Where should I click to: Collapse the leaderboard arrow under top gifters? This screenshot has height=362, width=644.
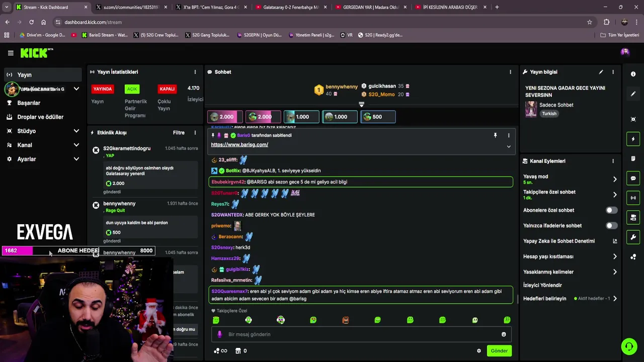click(361, 105)
